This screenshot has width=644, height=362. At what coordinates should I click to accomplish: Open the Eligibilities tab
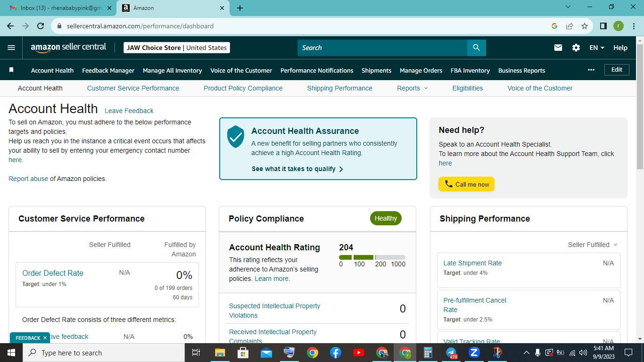468,88
